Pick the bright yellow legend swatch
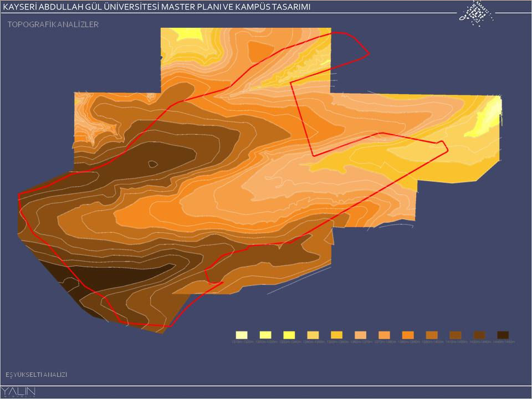This screenshot has height=399, width=532. click(x=289, y=335)
